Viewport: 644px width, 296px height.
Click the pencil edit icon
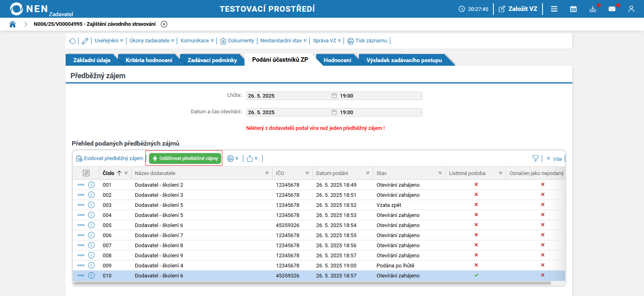click(x=85, y=41)
